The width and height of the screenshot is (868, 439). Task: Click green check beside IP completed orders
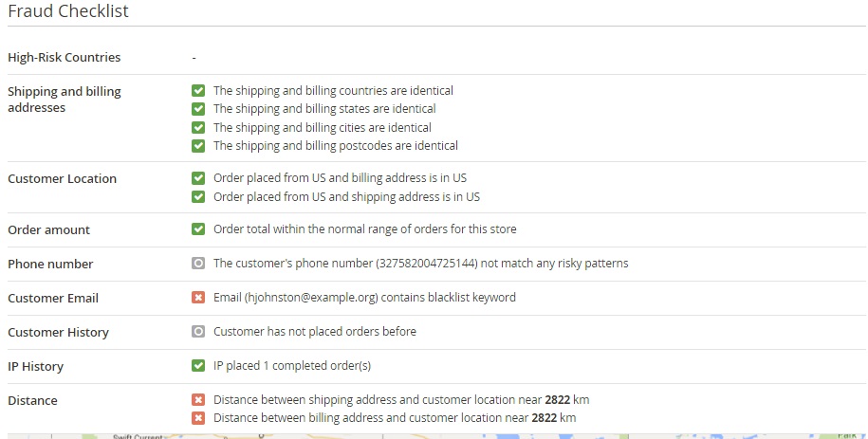point(198,366)
